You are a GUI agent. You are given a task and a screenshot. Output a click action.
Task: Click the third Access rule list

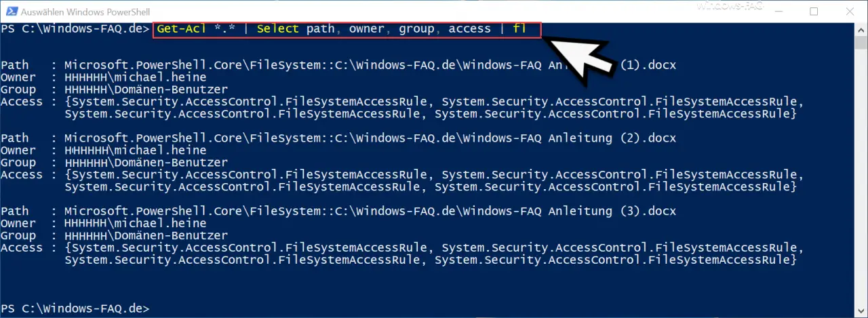click(434, 254)
